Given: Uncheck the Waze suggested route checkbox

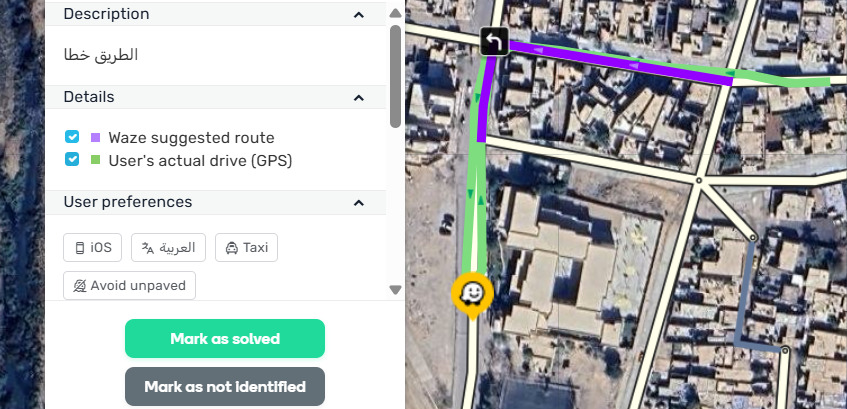Looking at the screenshot, I should [x=72, y=138].
